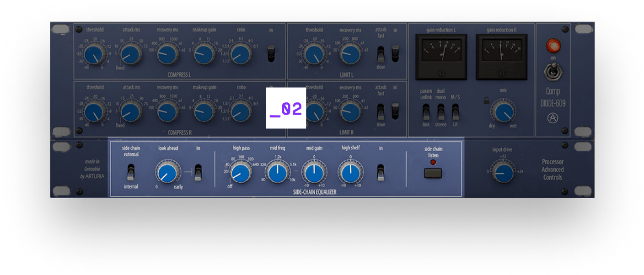Click Processor Advanced Controls label
Viewport: 644px width, 275px height.
click(553, 169)
